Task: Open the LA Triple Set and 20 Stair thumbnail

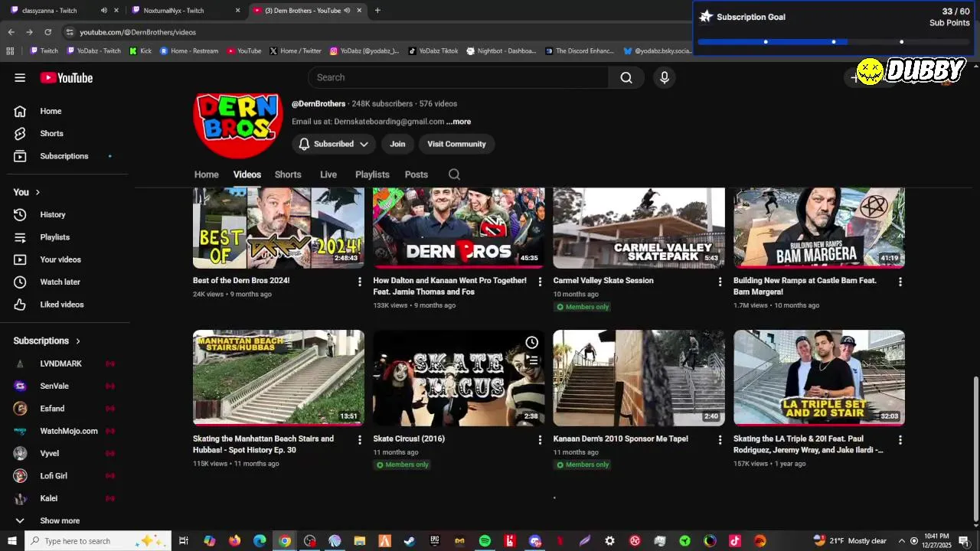Action: 819,377
